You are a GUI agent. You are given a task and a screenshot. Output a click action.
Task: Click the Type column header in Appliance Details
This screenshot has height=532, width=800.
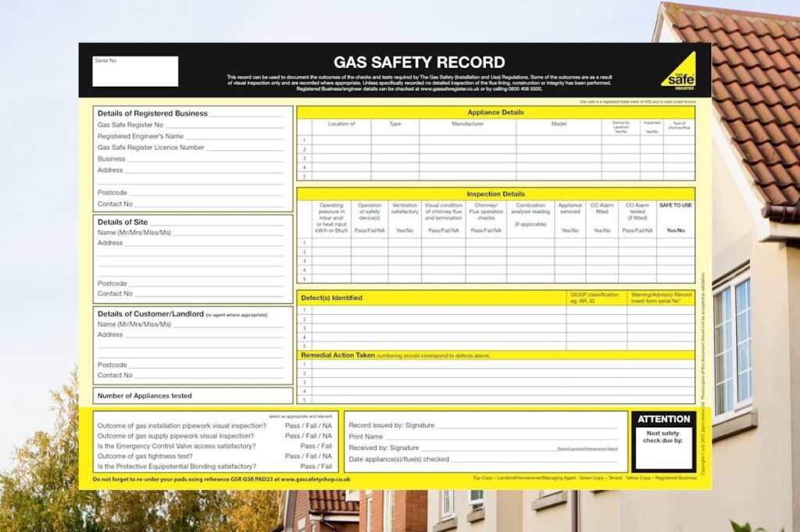[x=395, y=124]
